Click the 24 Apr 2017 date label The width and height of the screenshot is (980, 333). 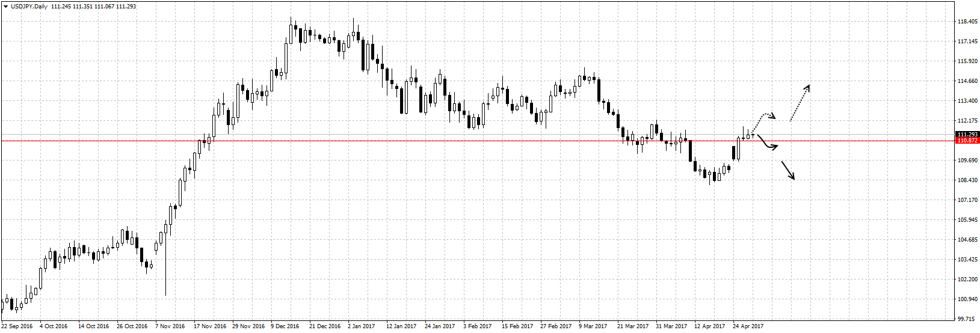click(x=748, y=326)
